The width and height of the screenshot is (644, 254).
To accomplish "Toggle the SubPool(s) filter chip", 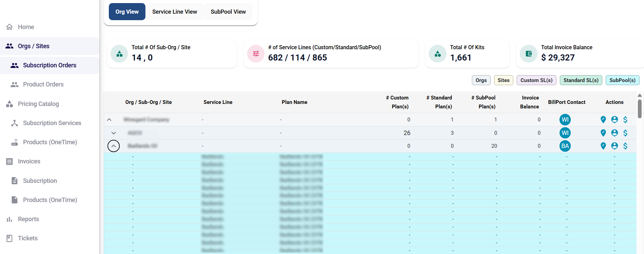I will (x=622, y=80).
